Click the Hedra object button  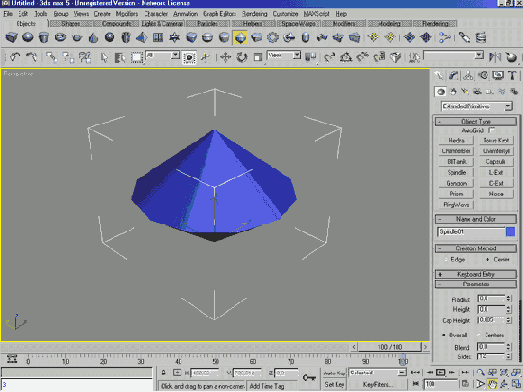[456, 140]
